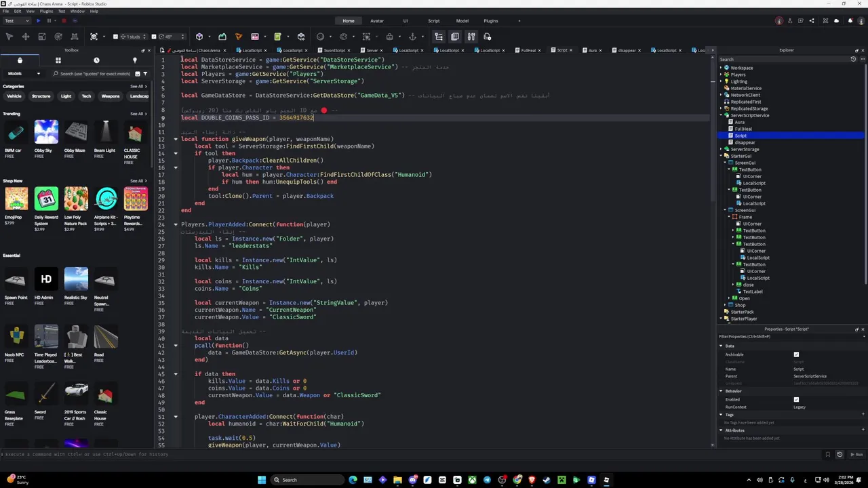This screenshot has width=868, height=488.
Task: Select the Select tool arrow icon
Action: [9, 37]
